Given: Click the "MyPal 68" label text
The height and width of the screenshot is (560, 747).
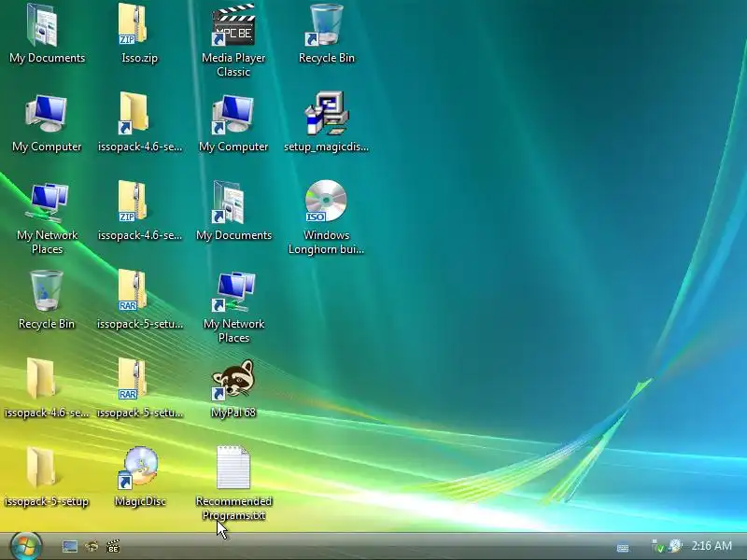Looking at the screenshot, I should (x=233, y=413).
